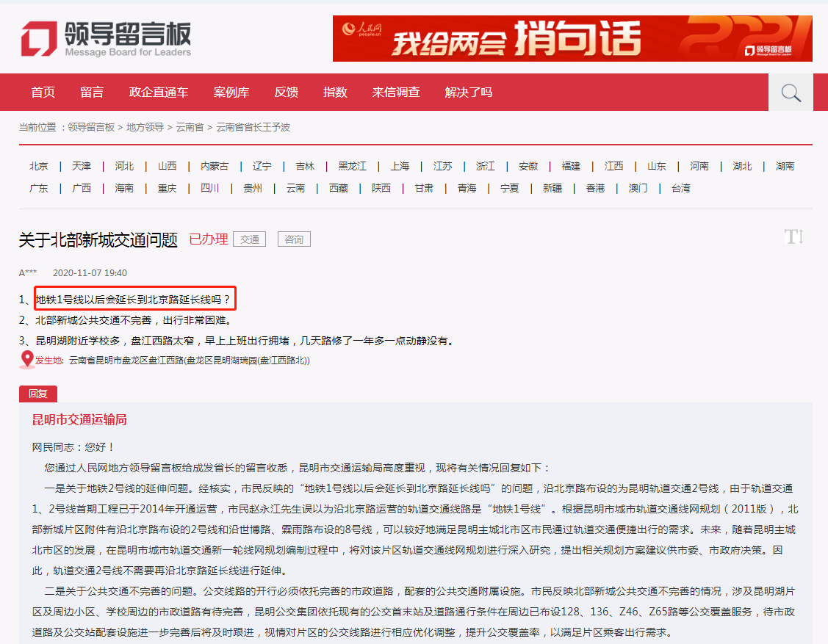
Task: Select province 湖南
Action: click(x=785, y=166)
